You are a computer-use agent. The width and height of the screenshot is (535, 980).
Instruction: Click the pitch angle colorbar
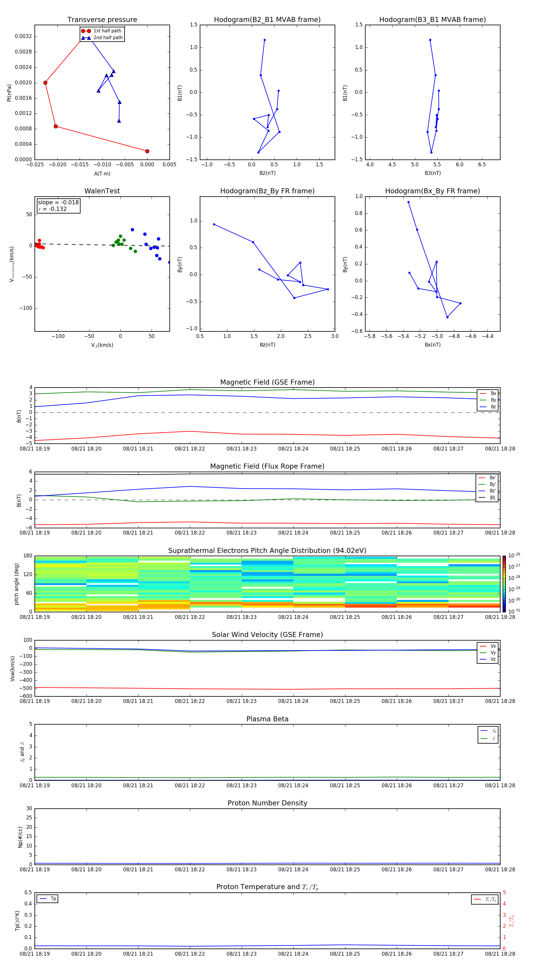(504, 584)
